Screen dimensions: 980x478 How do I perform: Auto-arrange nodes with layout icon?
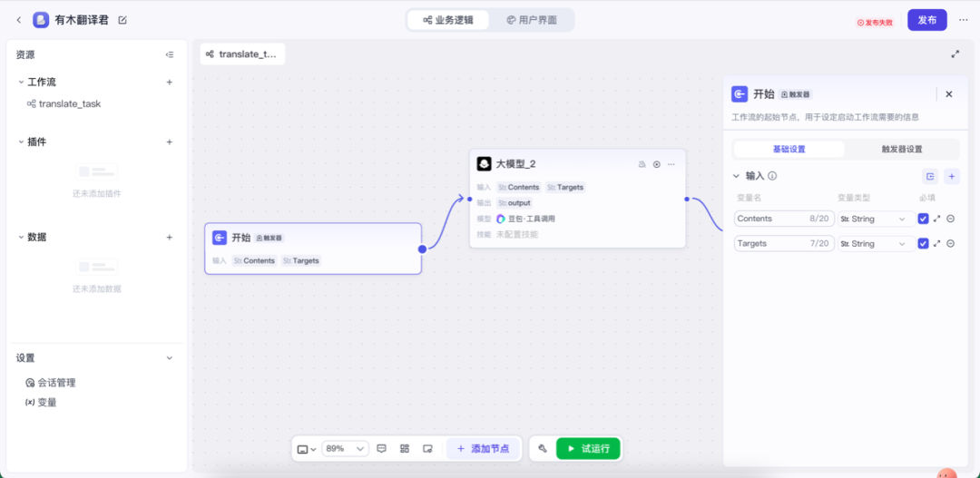point(405,449)
